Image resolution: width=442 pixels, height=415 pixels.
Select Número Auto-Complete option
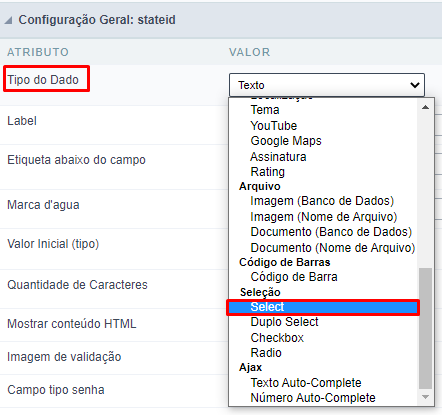[x=313, y=398]
